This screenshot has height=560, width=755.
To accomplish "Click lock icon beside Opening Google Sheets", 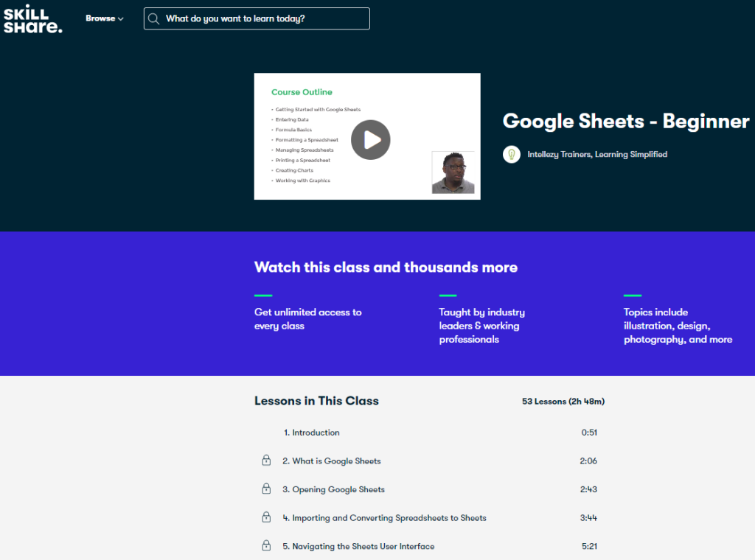I will point(266,489).
